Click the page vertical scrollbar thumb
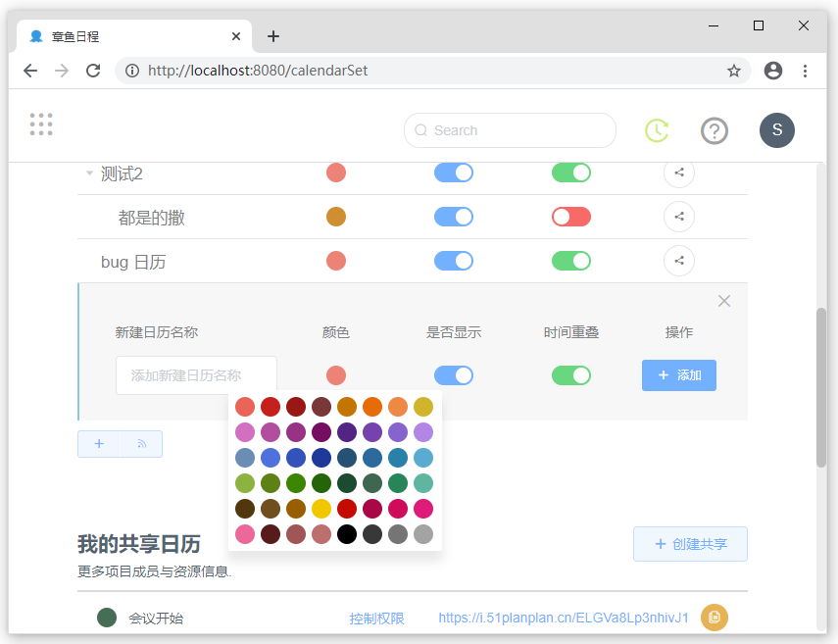The width and height of the screenshot is (838, 644). [x=821, y=387]
